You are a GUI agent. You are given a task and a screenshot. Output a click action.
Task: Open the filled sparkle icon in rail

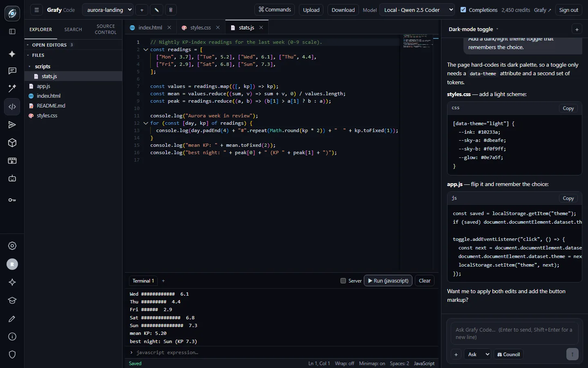[x=12, y=54]
